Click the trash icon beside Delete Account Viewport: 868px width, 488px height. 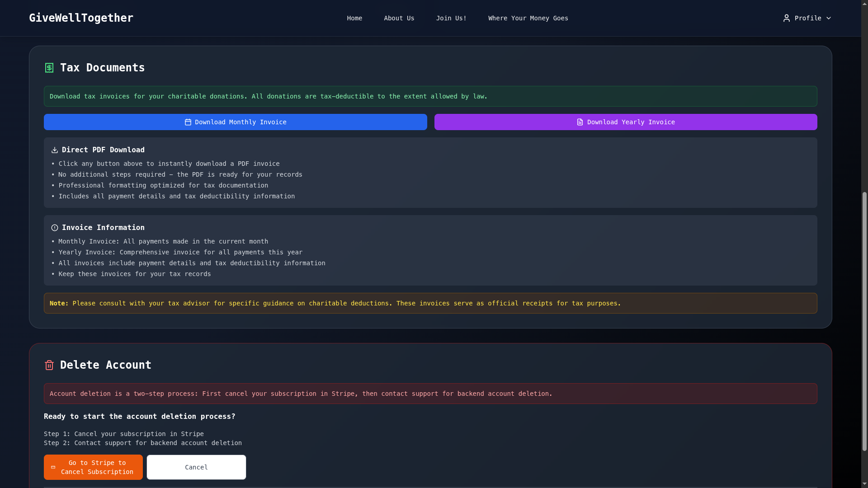tap(49, 365)
